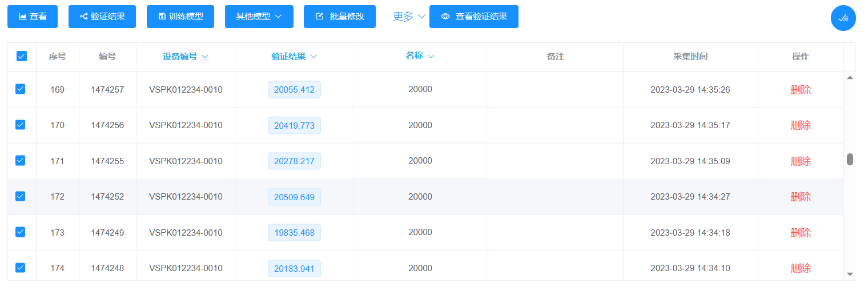The width and height of the screenshot is (868, 290).
Task: Uncheck the checkbox for row 172
Action: (21, 196)
